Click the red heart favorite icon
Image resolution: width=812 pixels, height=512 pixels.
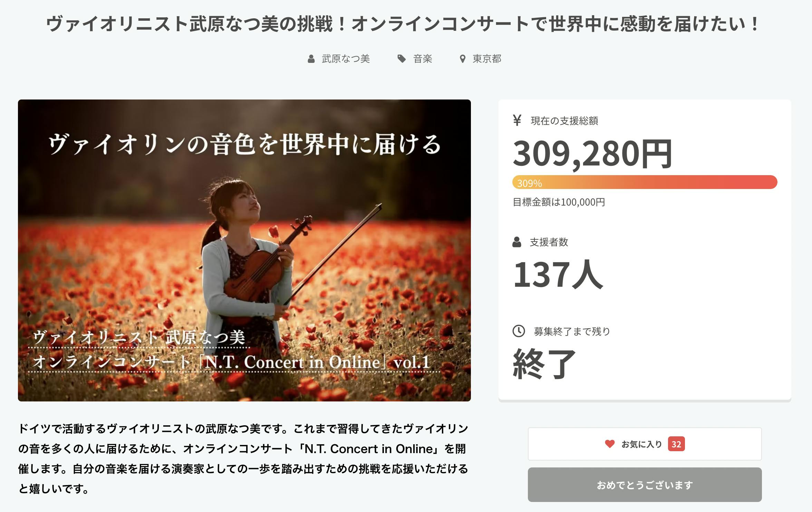[610, 444]
